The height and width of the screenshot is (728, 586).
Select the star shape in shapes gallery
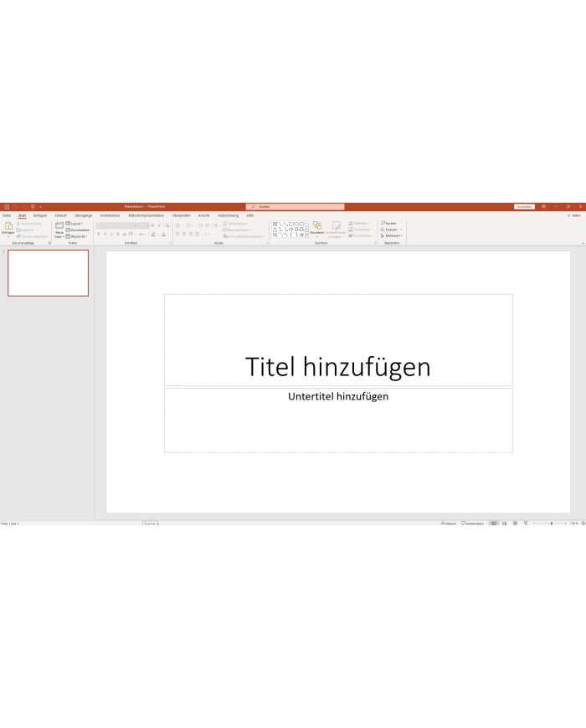pos(301,235)
